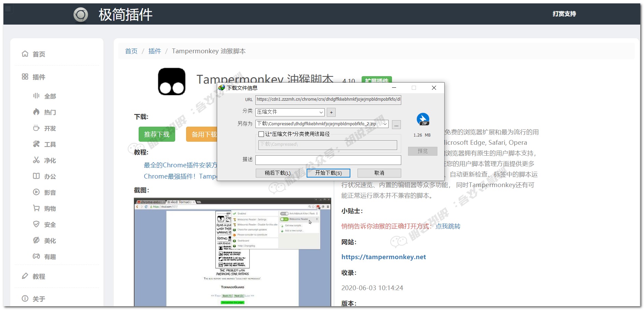The width and height of the screenshot is (644, 310).
Task: Open Chrome最强插件 Tampermonkey tutorial link
Action: 180,176
